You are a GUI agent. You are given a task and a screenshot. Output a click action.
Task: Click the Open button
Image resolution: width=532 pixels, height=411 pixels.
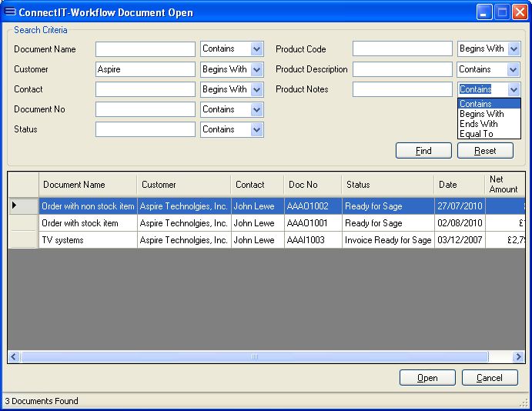click(x=427, y=378)
